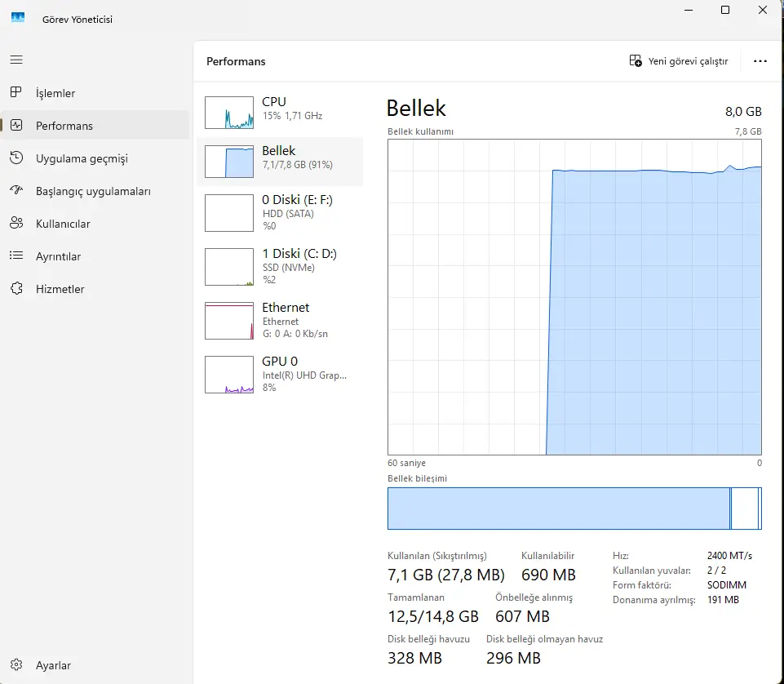The image size is (784, 684).
Task: Click the Bellek bileşimi composition bar
Action: [574, 509]
